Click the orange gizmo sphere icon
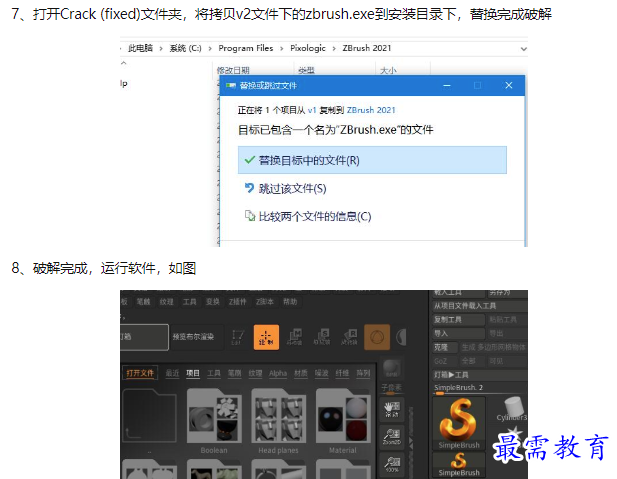 [x=377, y=337]
